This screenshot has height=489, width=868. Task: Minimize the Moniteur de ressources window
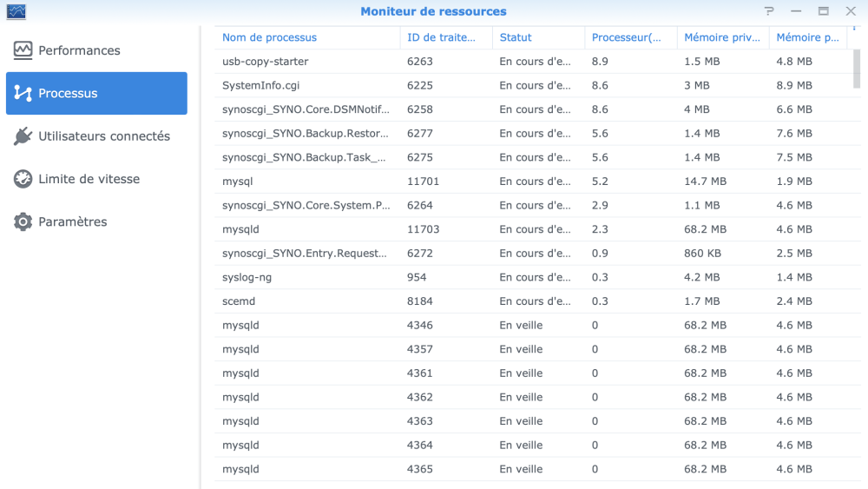click(x=796, y=11)
